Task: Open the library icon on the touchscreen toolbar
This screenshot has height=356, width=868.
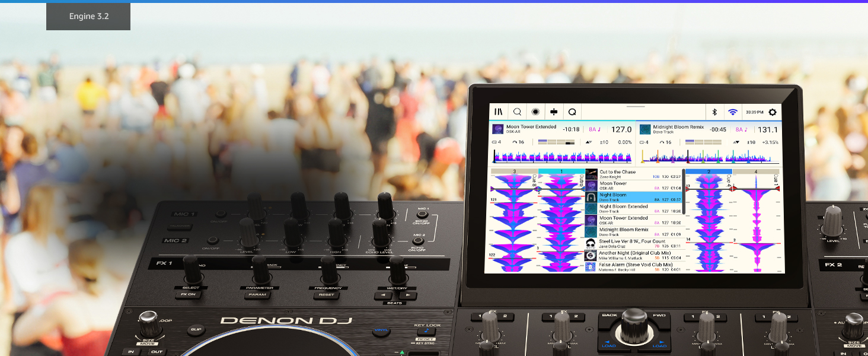Action: coord(499,112)
